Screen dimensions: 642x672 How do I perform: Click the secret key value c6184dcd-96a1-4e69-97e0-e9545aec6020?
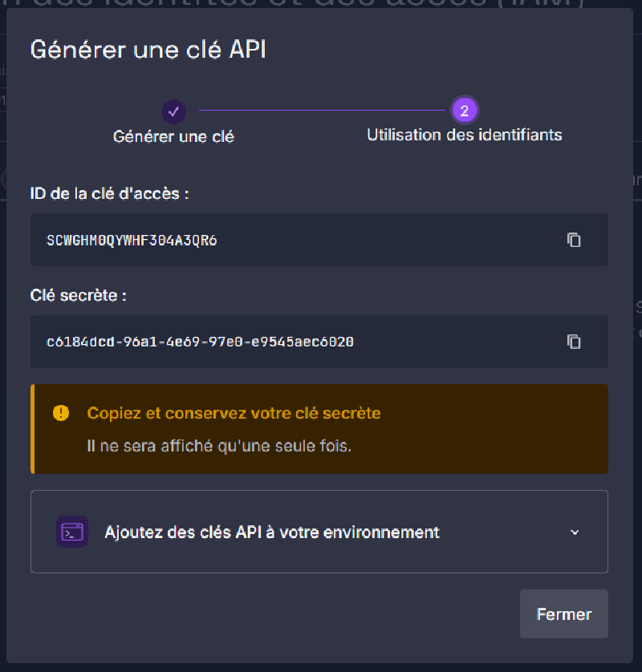coord(200,342)
